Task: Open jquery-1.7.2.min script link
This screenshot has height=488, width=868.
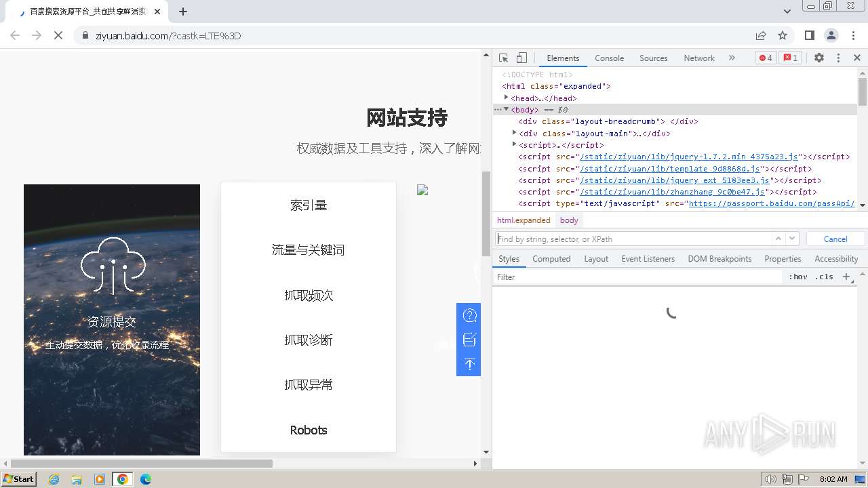Action: 689,157
